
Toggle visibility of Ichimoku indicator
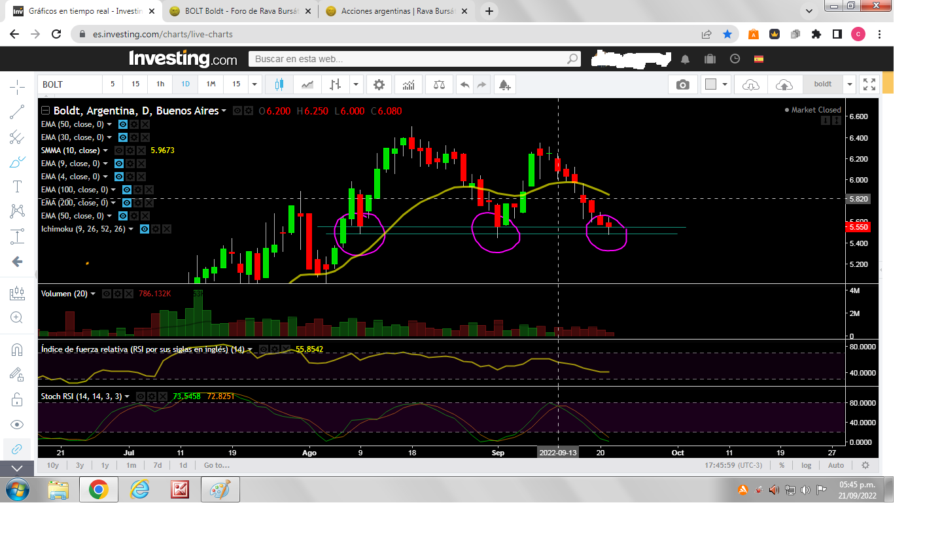tap(145, 229)
